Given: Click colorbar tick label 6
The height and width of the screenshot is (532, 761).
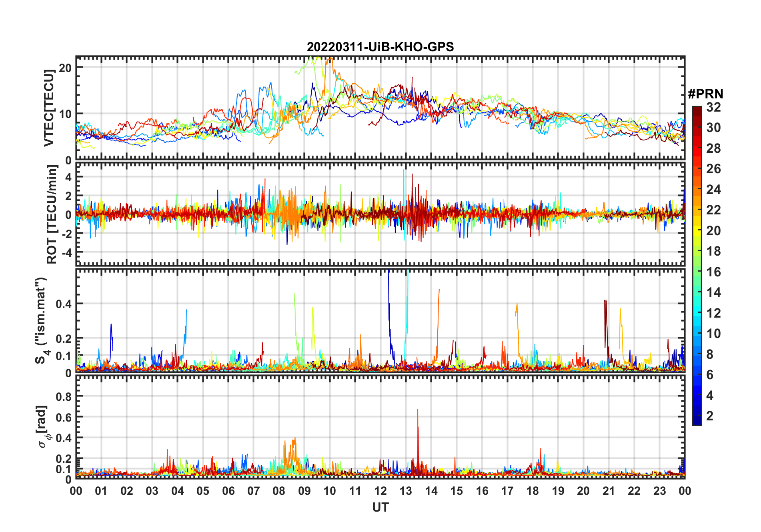Looking at the screenshot, I should point(710,375).
